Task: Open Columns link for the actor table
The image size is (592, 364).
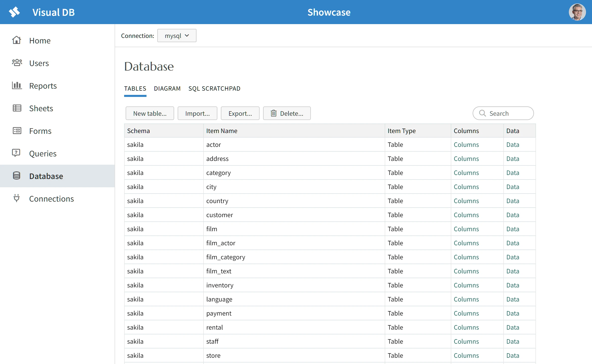Action: pos(466,145)
